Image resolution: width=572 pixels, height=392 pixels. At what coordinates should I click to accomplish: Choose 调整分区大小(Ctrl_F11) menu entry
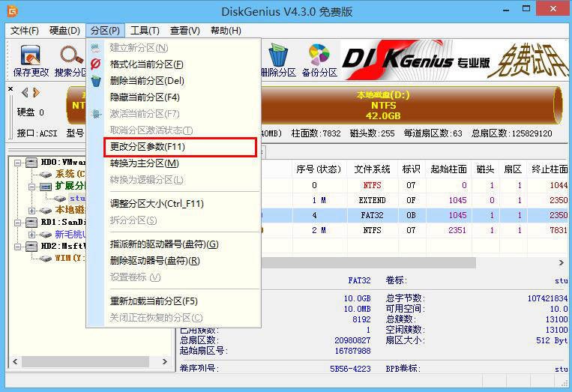[x=174, y=203]
